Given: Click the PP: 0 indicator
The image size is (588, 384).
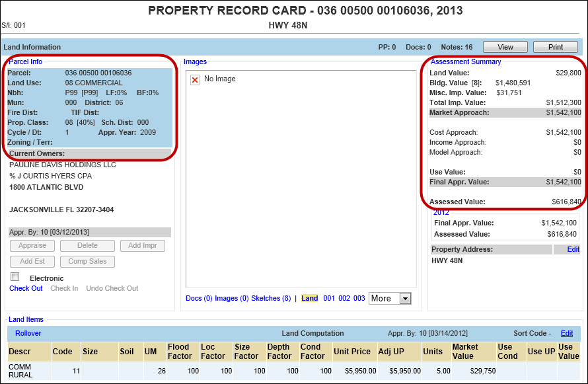Looking at the screenshot, I should [x=387, y=47].
